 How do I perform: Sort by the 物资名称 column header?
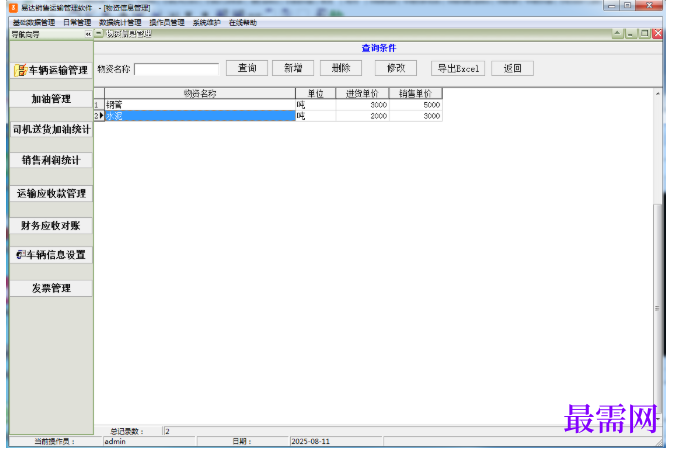coord(200,94)
